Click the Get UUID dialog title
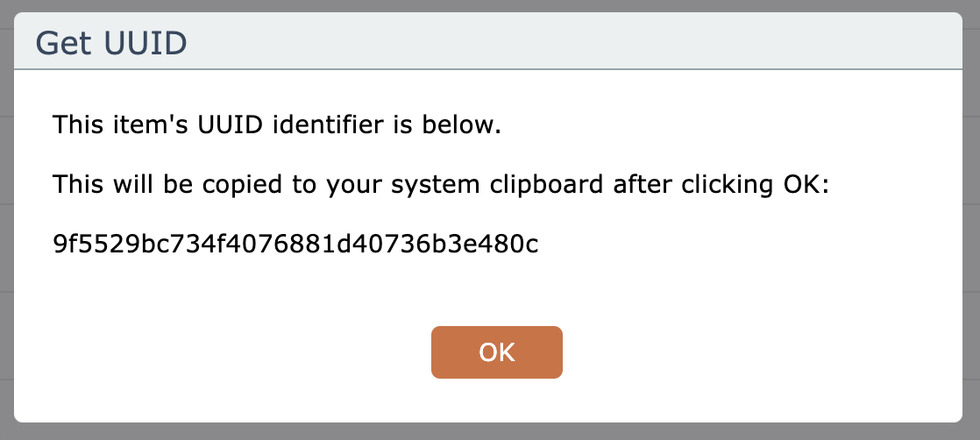980x440 pixels. click(x=110, y=41)
